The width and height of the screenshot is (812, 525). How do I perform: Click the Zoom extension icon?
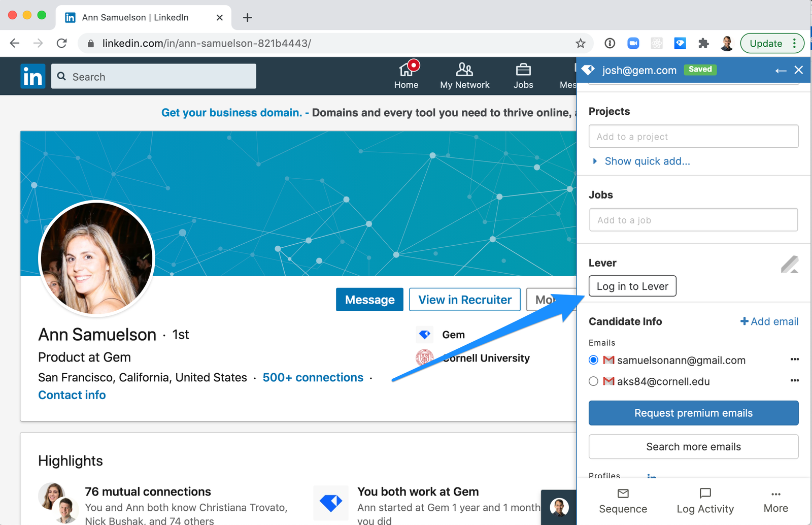point(633,44)
